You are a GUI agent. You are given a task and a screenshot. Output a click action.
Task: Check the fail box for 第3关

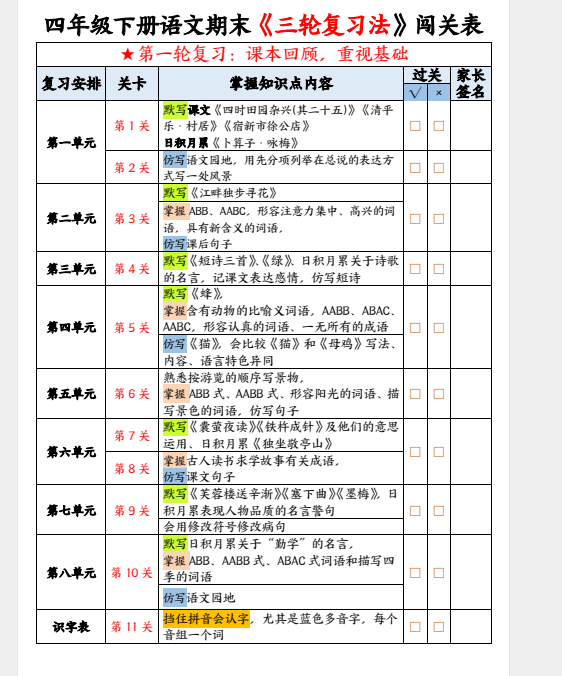[x=439, y=219]
